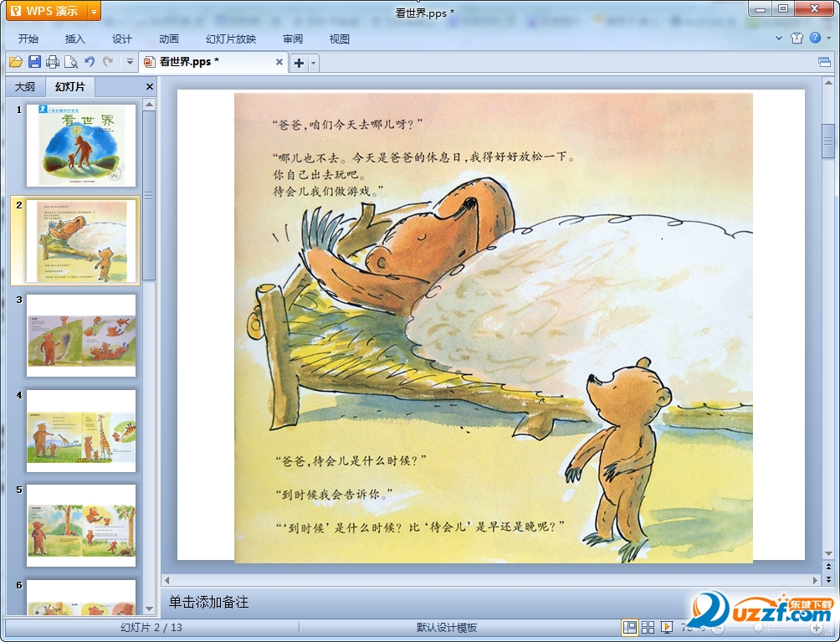Select slide 2 bear in bed thumbnail
The height and width of the screenshot is (642, 840).
[81, 240]
